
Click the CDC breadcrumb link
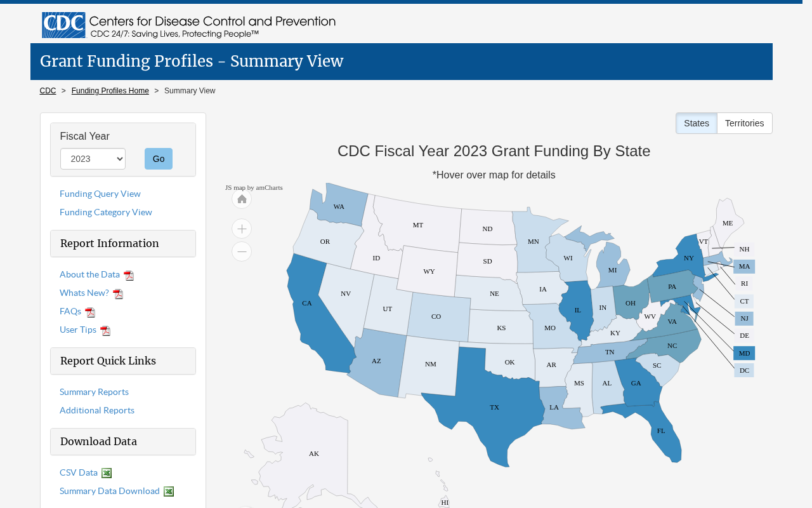click(48, 91)
